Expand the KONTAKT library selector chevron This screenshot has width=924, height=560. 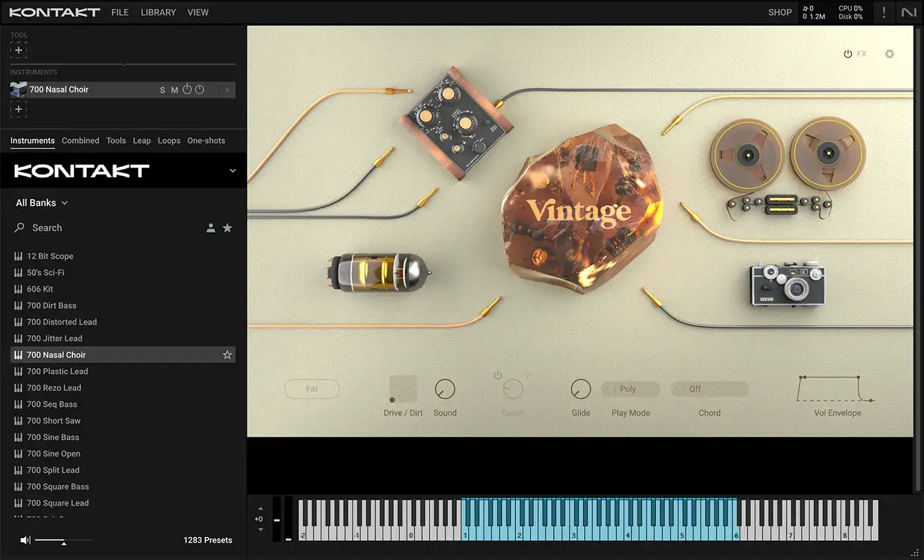click(232, 171)
